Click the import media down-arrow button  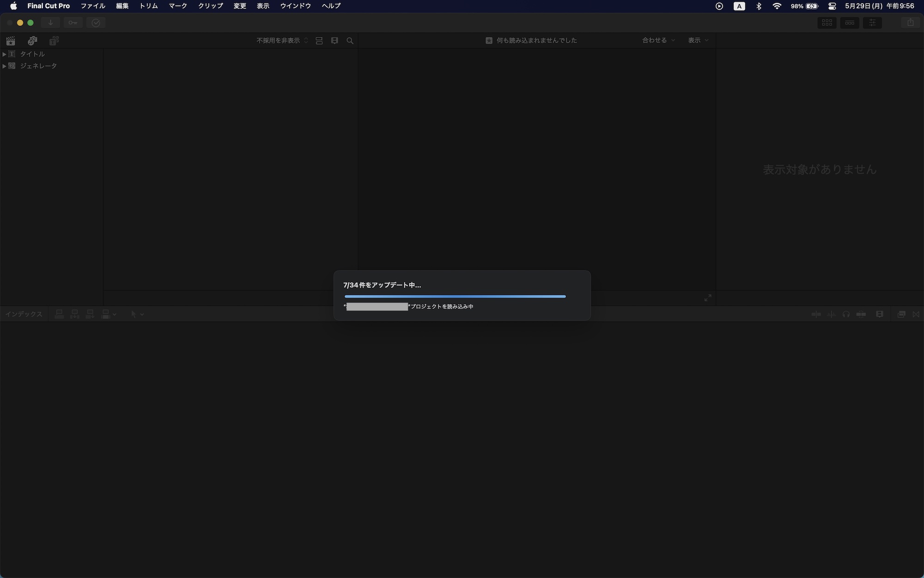pos(50,23)
